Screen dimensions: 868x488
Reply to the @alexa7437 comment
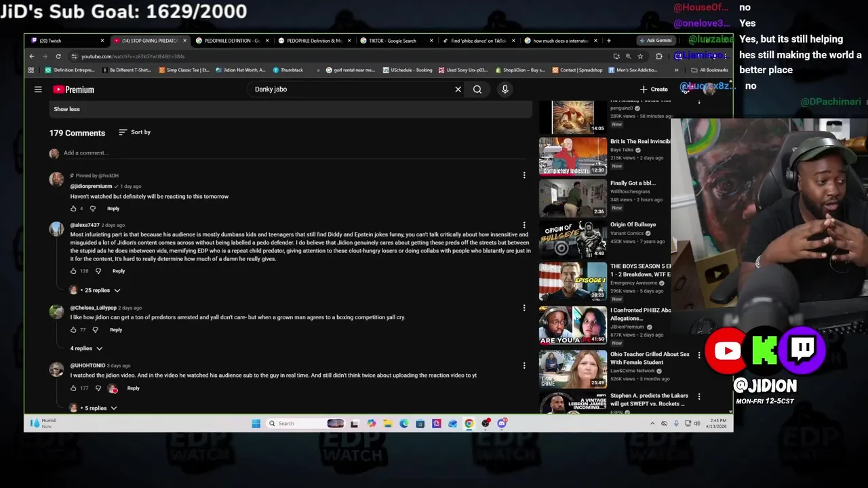coord(119,271)
